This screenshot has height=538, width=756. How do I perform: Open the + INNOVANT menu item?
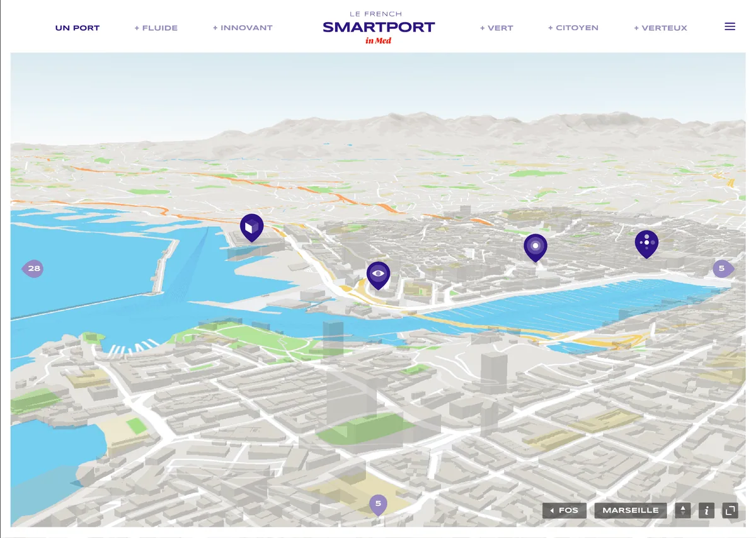243,28
